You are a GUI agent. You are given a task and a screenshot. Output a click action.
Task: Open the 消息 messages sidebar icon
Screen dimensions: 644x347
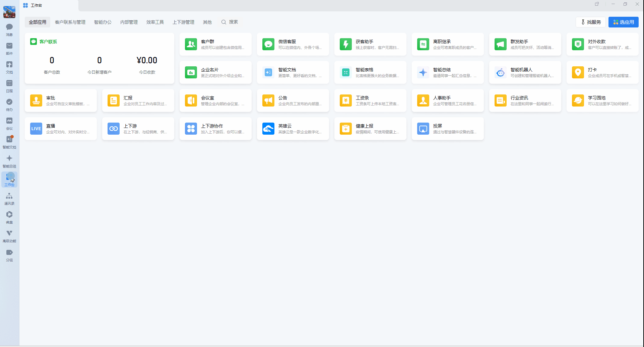pyautogui.click(x=9, y=30)
